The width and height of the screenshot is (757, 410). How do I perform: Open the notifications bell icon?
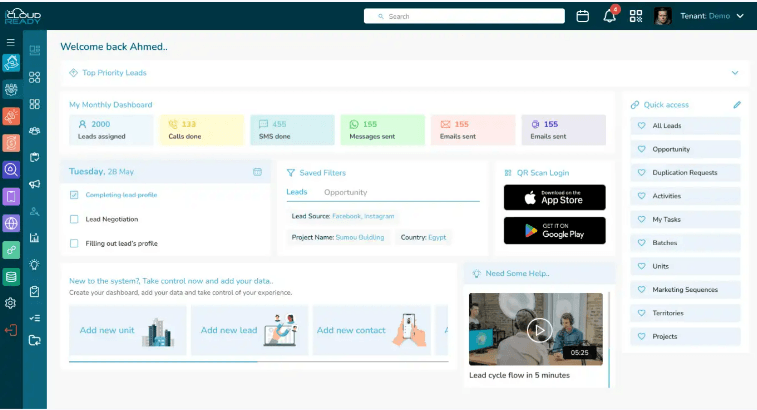pos(609,16)
